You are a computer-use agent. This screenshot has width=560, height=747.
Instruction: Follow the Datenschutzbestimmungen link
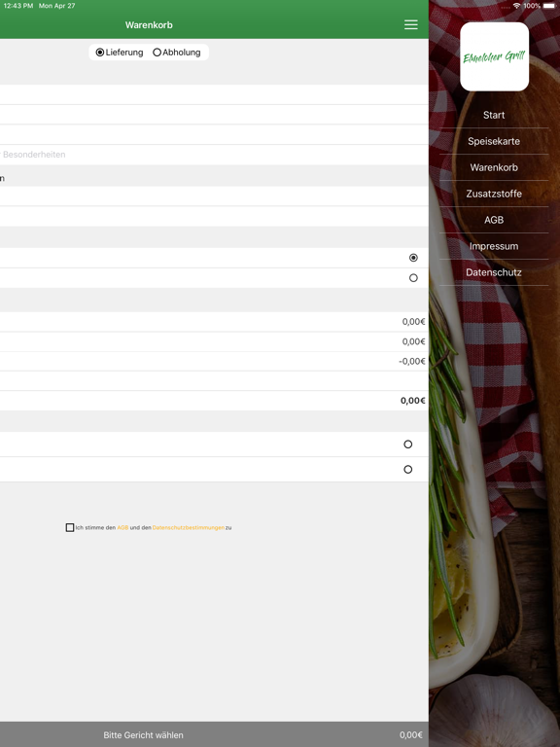coord(188,527)
